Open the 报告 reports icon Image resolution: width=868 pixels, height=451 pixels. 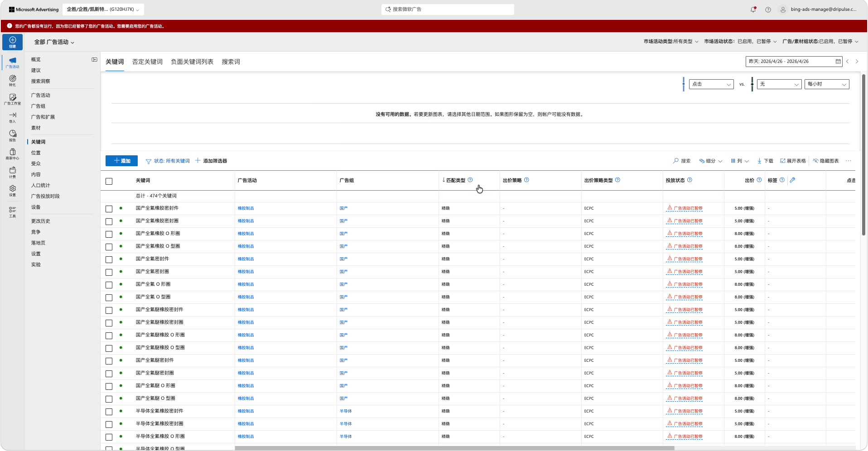(12, 136)
